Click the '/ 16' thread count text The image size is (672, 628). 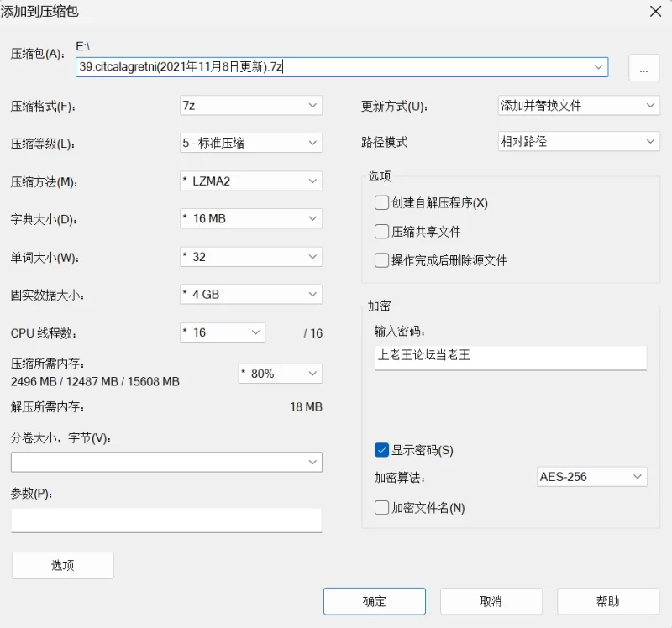click(x=312, y=333)
